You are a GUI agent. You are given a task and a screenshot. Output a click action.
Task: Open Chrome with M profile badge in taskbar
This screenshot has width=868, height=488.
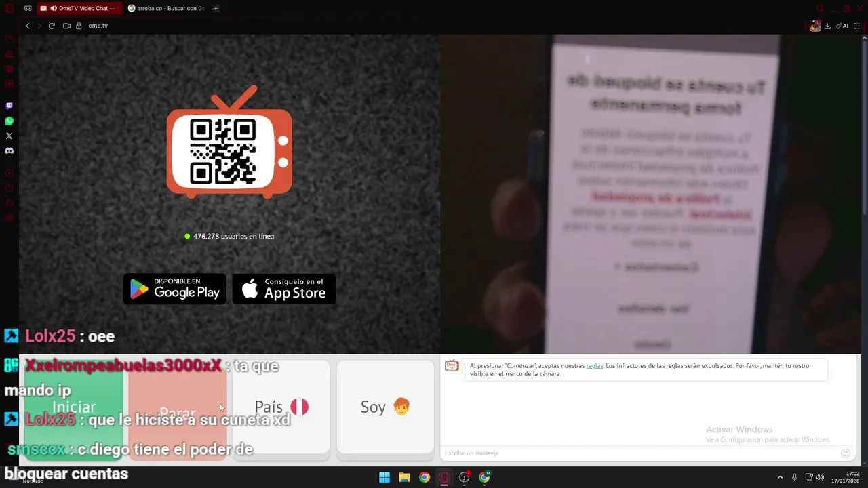pyautogui.click(x=484, y=477)
